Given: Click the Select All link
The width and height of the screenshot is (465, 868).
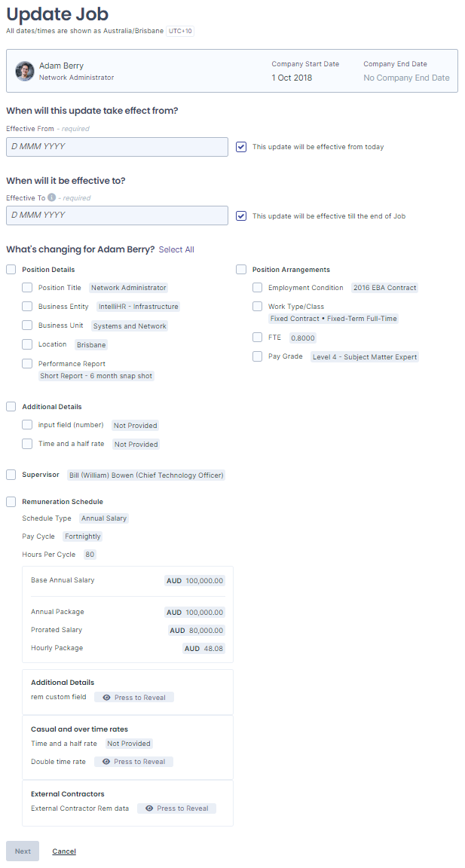Looking at the screenshot, I should (176, 249).
